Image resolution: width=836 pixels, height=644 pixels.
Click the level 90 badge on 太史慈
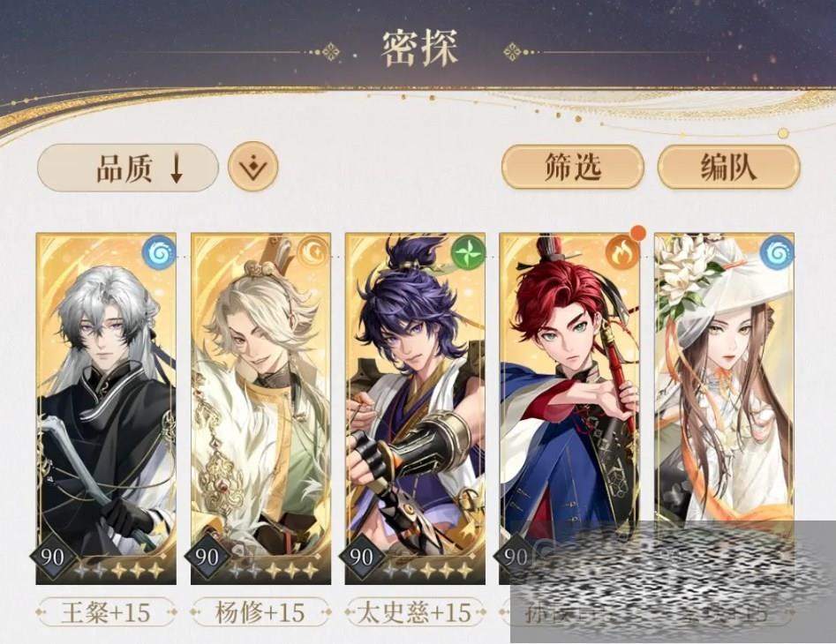361,558
